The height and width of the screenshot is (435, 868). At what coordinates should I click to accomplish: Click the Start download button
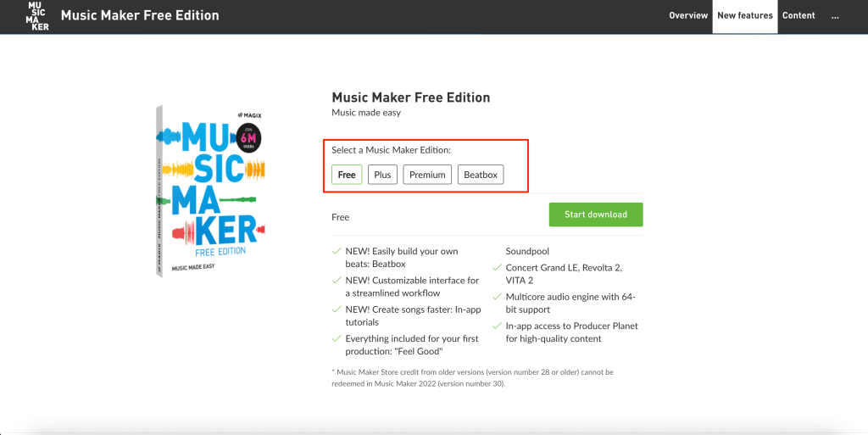pos(596,215)
